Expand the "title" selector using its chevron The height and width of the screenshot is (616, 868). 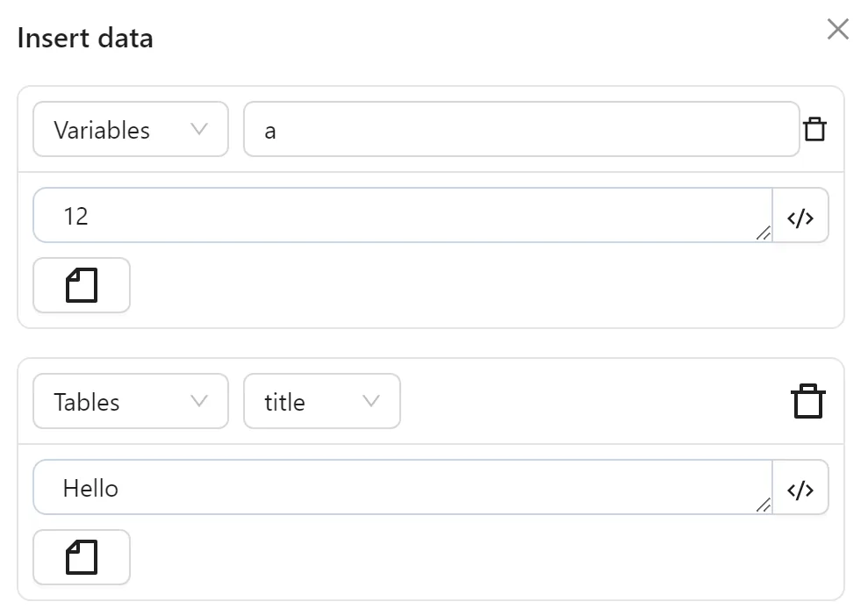pos(374,401)
